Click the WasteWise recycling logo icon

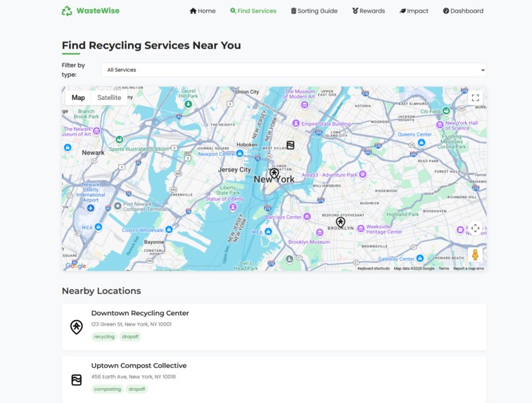[67, 11]
